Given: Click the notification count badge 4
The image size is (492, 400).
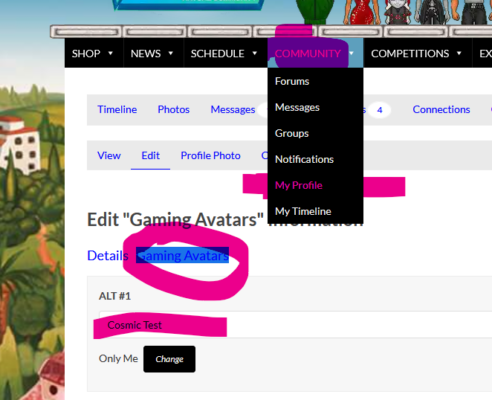Looking at the screenshot, I should click(380, 110).
